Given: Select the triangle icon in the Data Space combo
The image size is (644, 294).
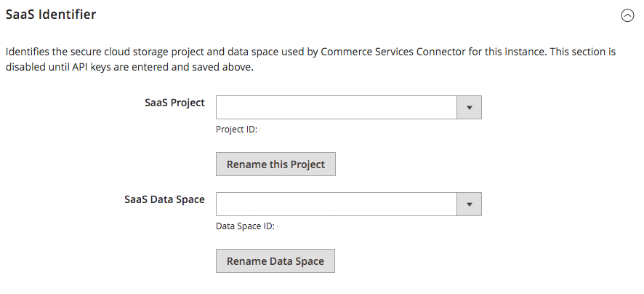Looking at the screenshot, I should (x=469, y=204).
